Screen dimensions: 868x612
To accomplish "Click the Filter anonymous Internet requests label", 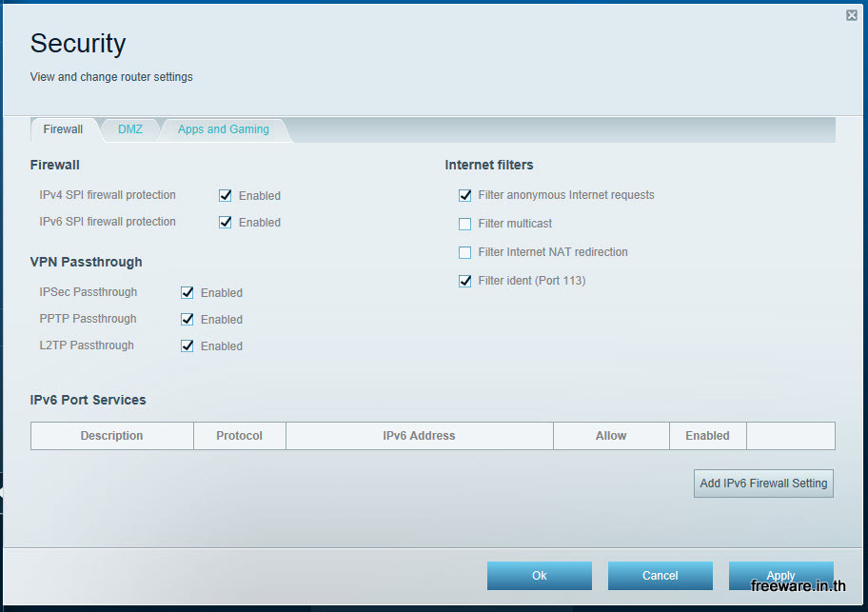I will 566,195.
